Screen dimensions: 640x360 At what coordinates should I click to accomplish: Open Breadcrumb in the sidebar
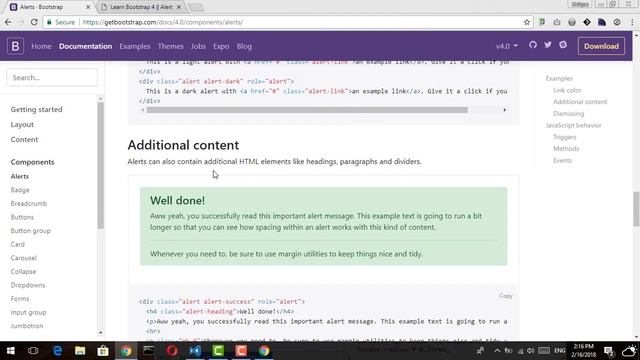[29, 204]
